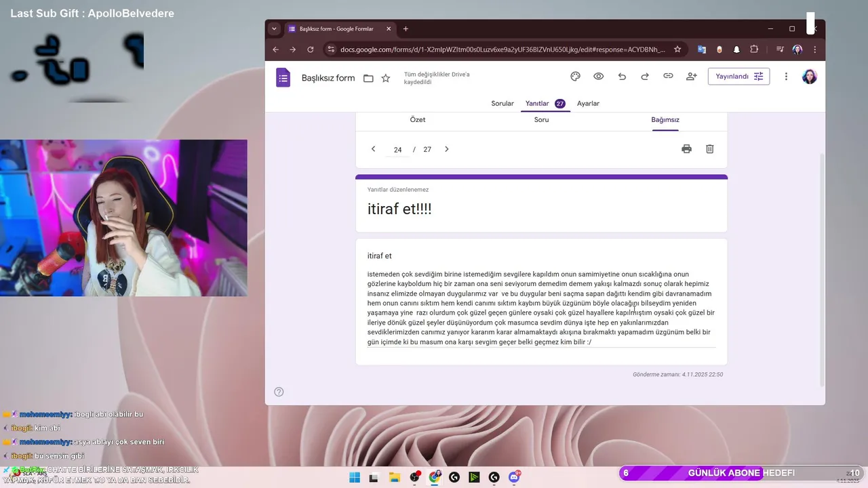Click the Günlük Abone Hedefi progress bar
This screenshot has height=488, width=868.
[741, 473]
